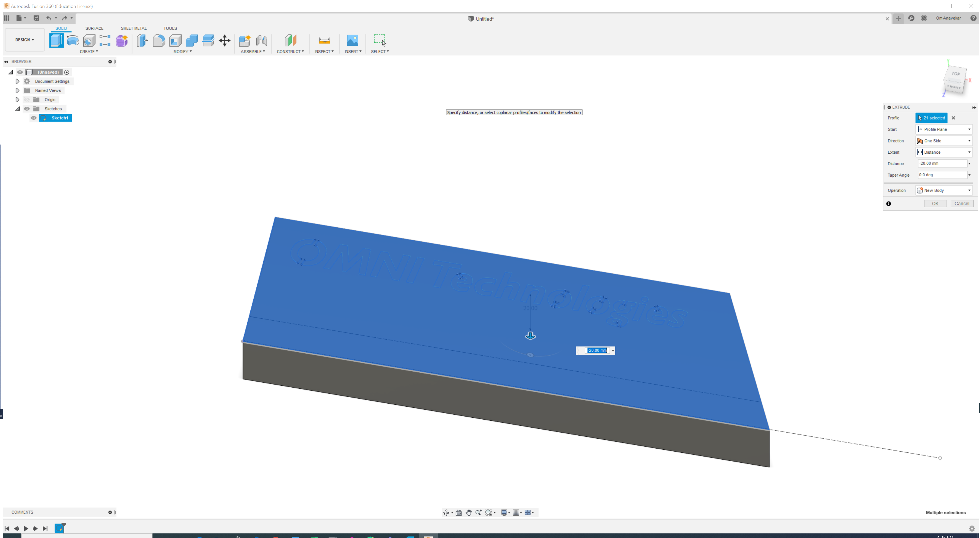Select the Revolve tool icon
This screenshot has height=538, width=980.
click(73, 40)
